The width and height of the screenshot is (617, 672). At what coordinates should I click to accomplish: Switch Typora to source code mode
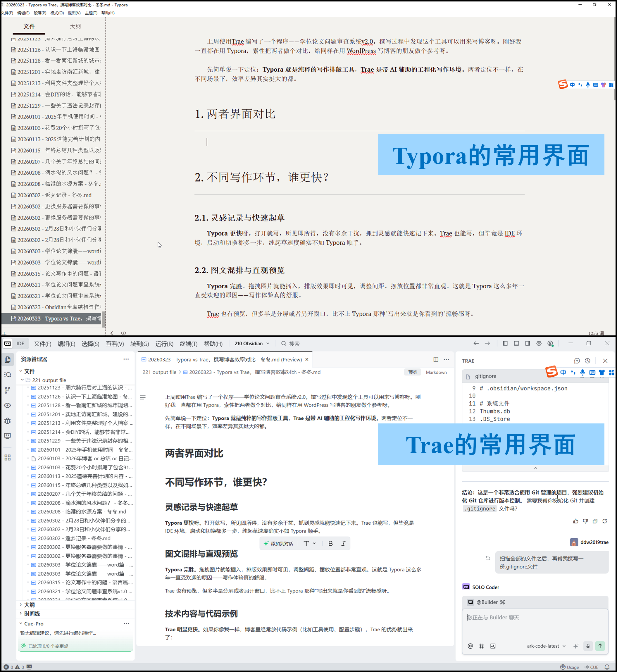(x=123, y=333)
